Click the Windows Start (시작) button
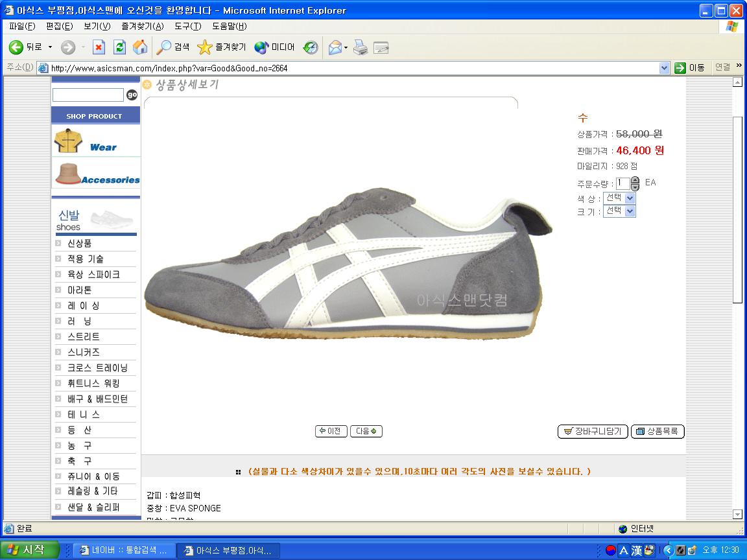Viewport: 747px width, 560px height. pyautogui.click(x=29, y=550)
